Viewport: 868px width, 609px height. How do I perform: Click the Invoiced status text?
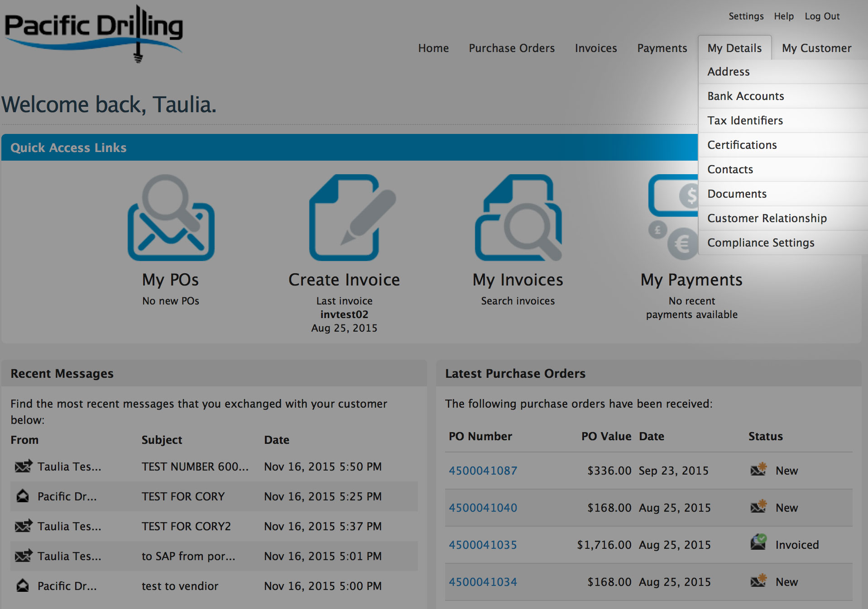(x=797, y=545)
